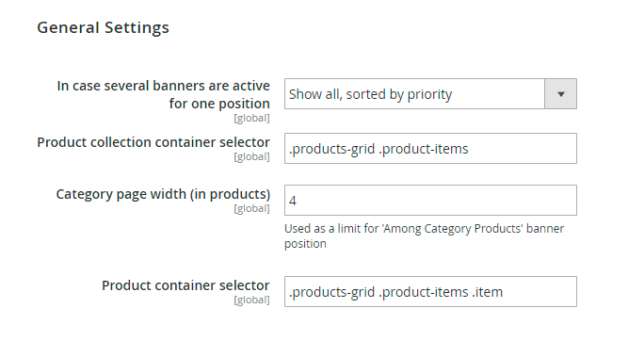Viewport: 644px width, 341px height.
Task: Open 'Show all, sorted by priority' select box
Action: tap(430, 94)
